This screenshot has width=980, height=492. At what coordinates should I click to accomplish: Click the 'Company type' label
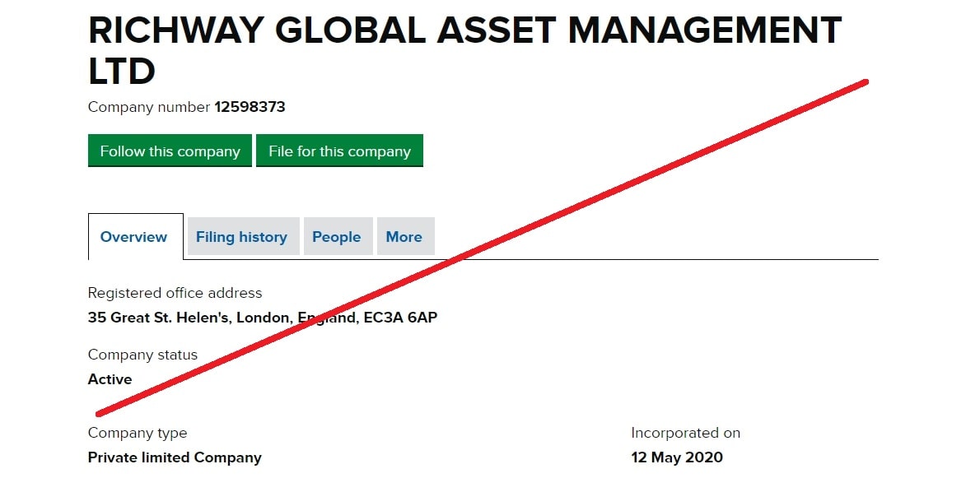[x=137, y=433]
